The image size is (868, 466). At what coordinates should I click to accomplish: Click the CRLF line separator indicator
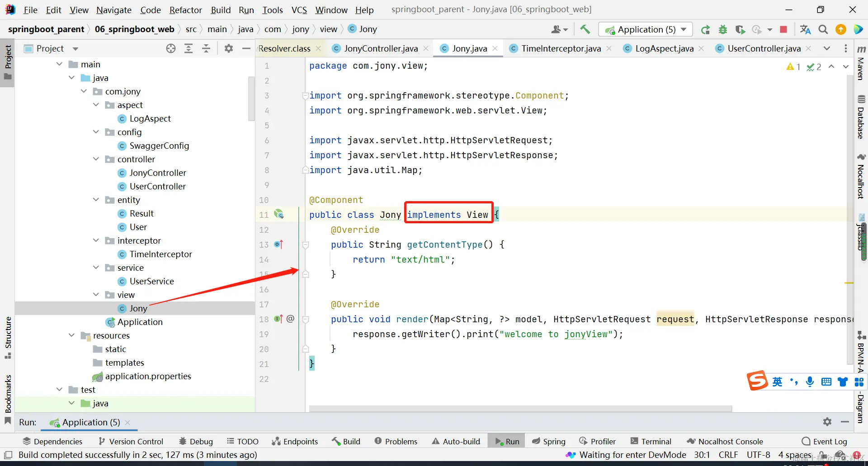tap(728, 455)
